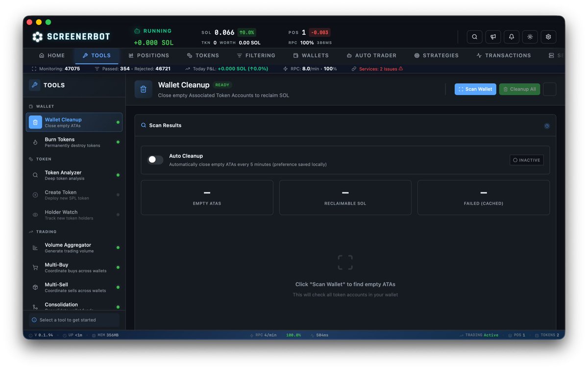Image resolution: width=588 pixels, height=370 pixels.
Task: Click the scan frame icon in empty state
Action: click(x=345, y=262)
